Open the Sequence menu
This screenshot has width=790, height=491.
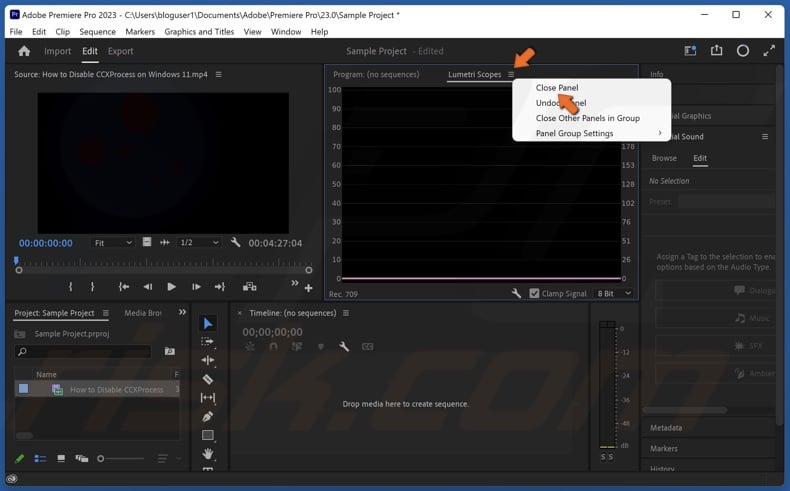pyautogui.click(x=97, y=32)
